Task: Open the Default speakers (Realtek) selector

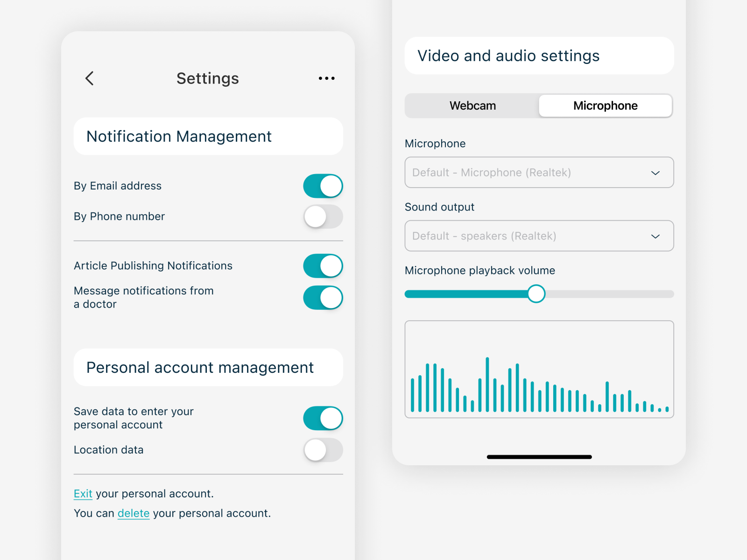Action: coord(539,236)
